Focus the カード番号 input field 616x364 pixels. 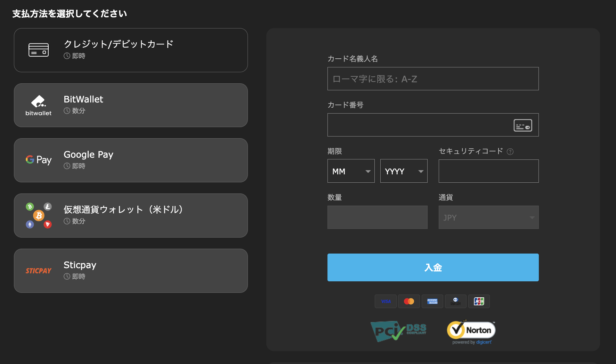click(433, 125)
